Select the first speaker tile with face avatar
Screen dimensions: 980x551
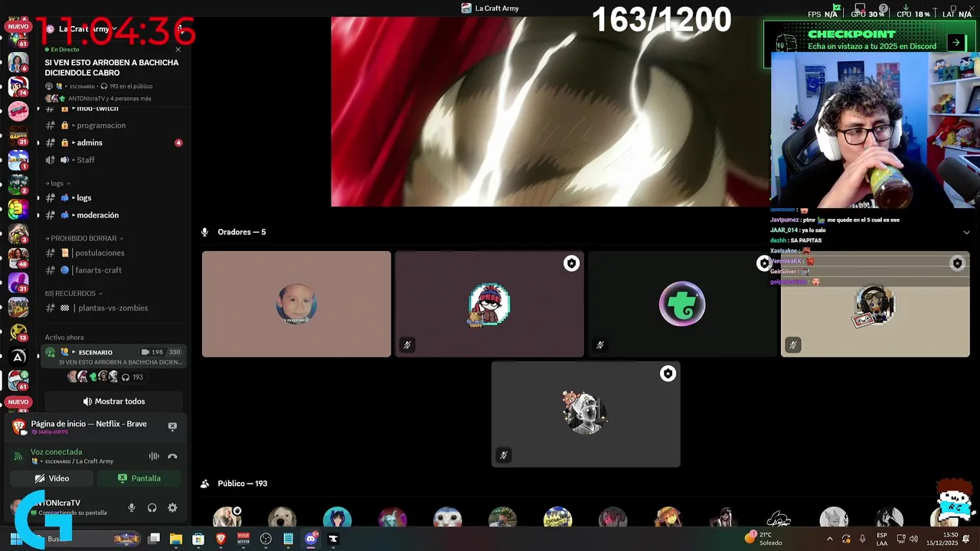(296, 304)
